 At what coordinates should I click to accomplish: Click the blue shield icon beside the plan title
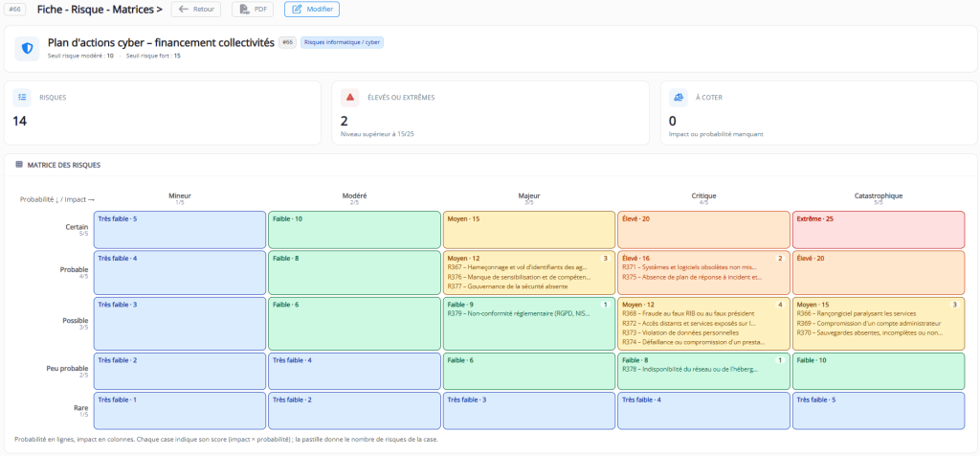click(x=28, y=48)
